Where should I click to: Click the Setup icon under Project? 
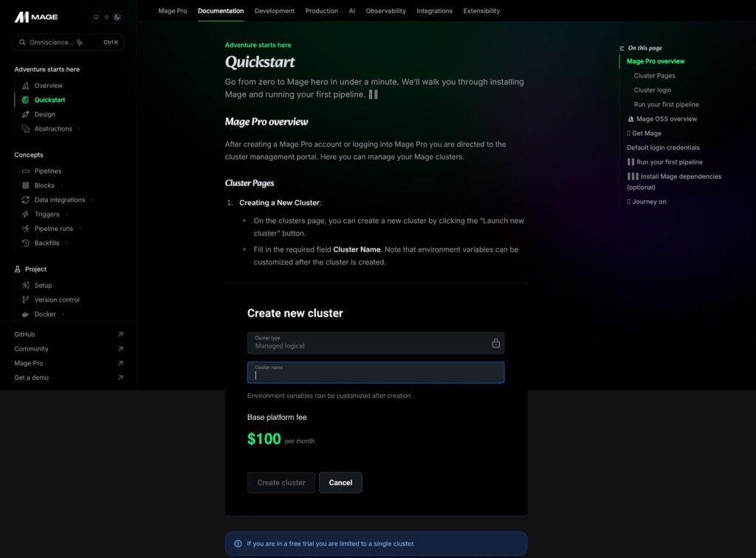tap(26, 285)
